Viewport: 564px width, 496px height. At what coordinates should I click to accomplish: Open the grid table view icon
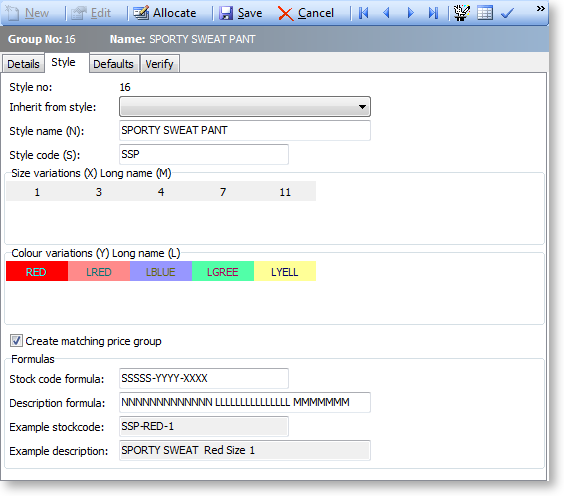(x=485, y=13)
